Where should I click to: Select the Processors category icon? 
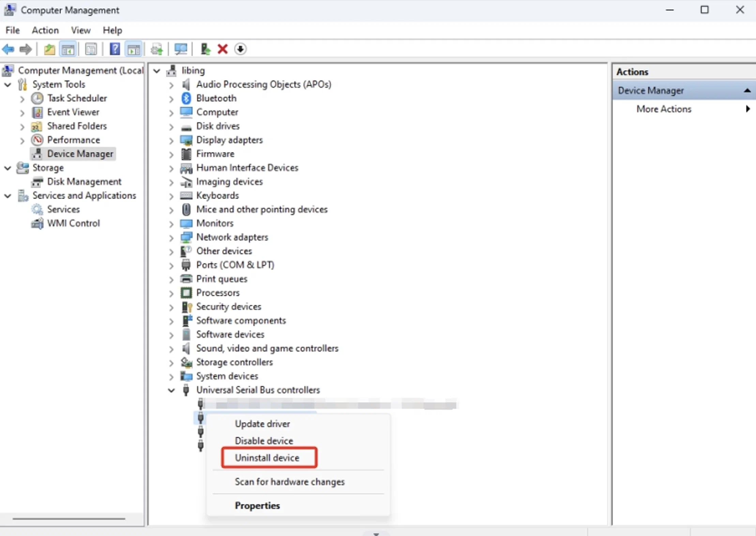coord(186,293)
